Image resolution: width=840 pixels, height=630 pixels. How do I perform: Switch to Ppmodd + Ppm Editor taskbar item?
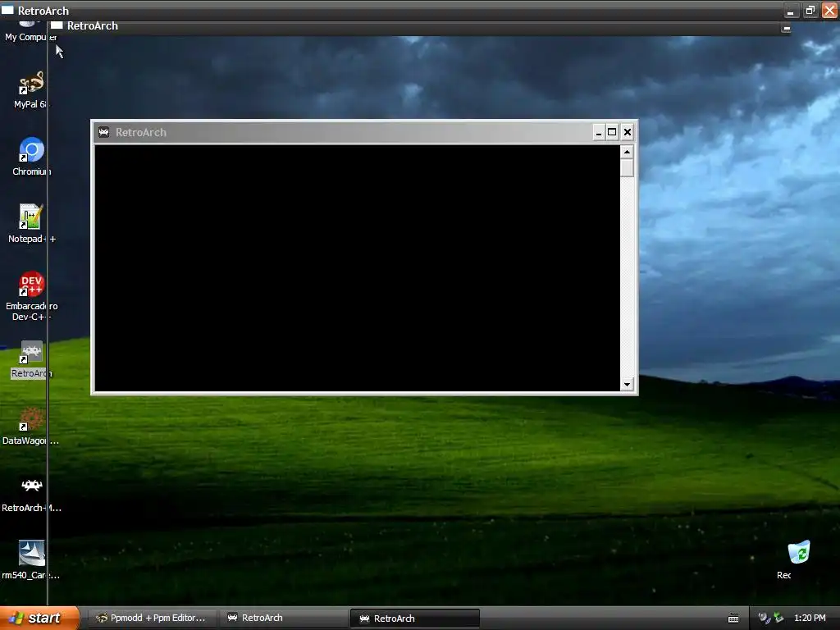pos(152,618)
